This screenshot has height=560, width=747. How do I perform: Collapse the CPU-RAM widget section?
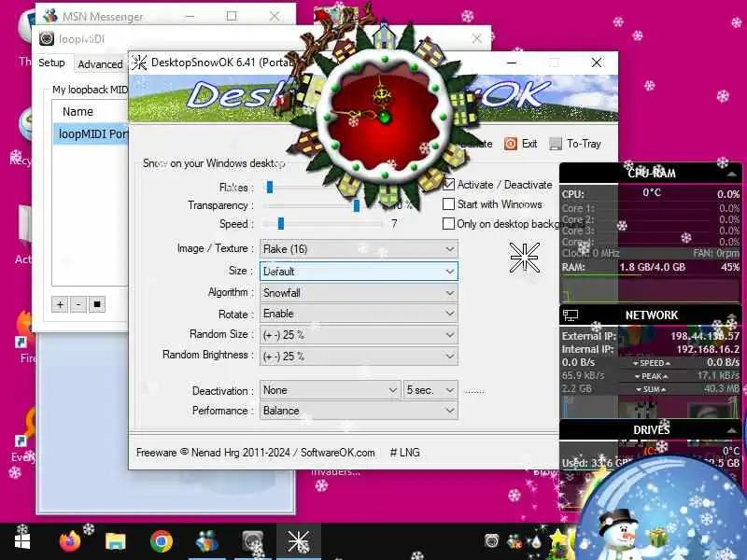(x=731, y=174)
